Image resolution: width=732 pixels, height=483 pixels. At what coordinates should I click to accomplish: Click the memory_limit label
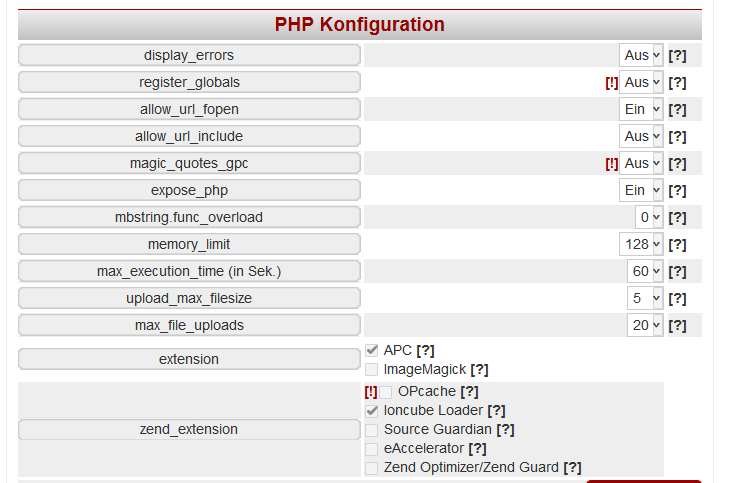(189, 245)
